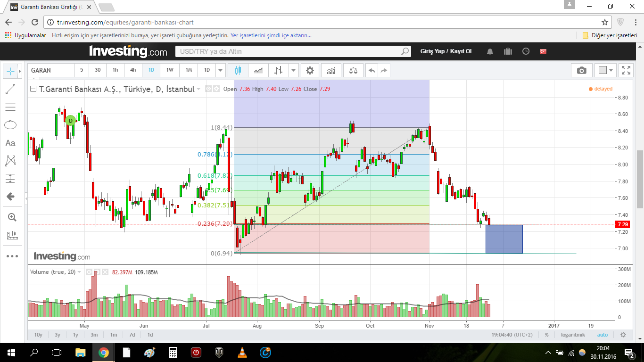Select the 1W interval tab

170,70
